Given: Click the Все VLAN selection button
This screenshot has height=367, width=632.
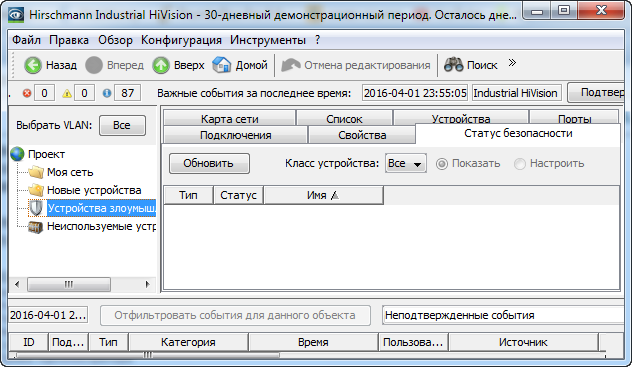Looking at the screenshot, I should point(122,125).
